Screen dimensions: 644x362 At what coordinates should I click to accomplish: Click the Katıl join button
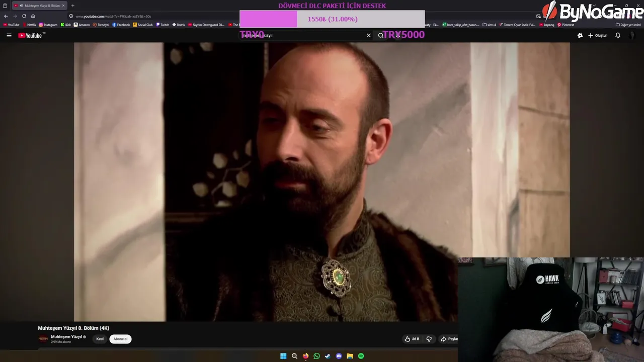click(x=100, y=339)
